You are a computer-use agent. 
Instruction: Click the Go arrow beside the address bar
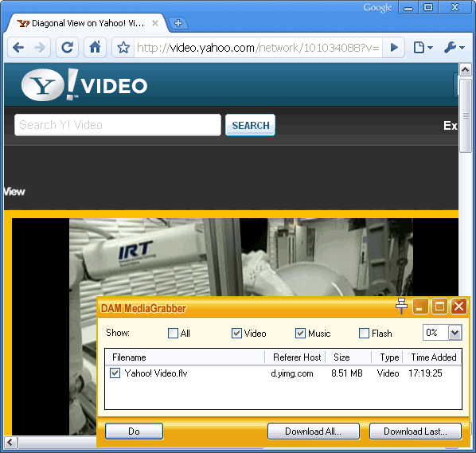point(394,47)
